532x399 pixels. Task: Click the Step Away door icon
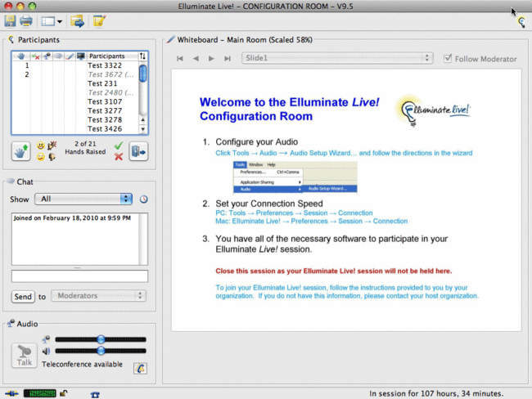tap(138, 151)
